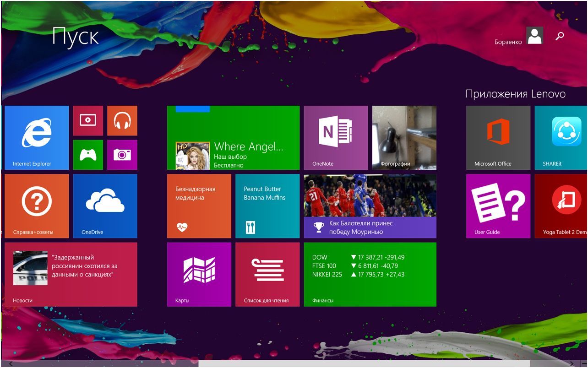Launch the Games tile
Image resolution: width=588 pixels, height=368 pixels.
click(87, 155)
